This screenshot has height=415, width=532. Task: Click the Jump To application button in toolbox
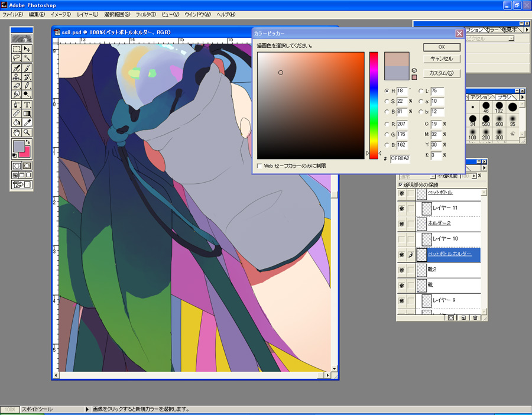(22, 184)
